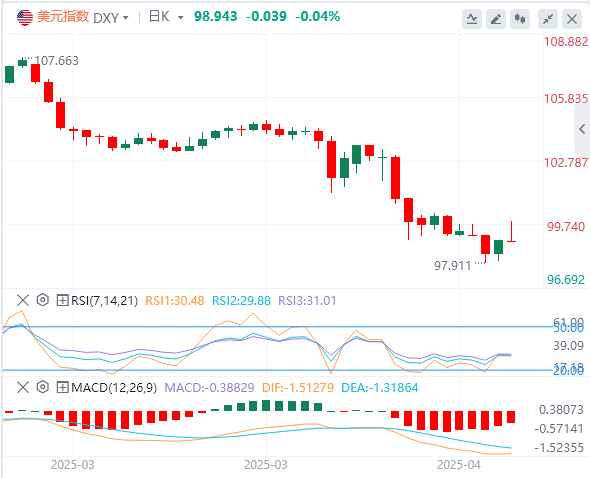Toggle RSI panel expand plus box
The image size is (590, 478).
(x=62, y=300)
